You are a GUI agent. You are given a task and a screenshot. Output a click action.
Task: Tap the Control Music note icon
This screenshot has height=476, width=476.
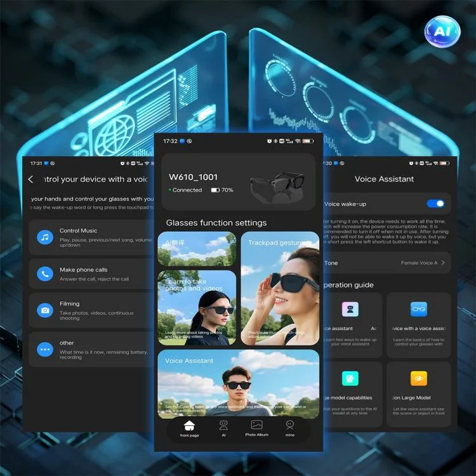45,238
